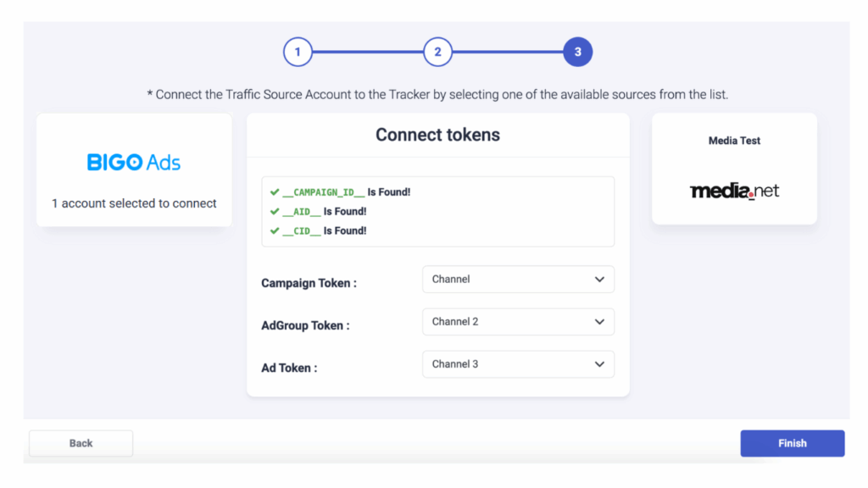Screen dimensions: 868x488
Task: Click the green checkmark beside __CAMPAIGN_ID__
Action: pos(275,192)
